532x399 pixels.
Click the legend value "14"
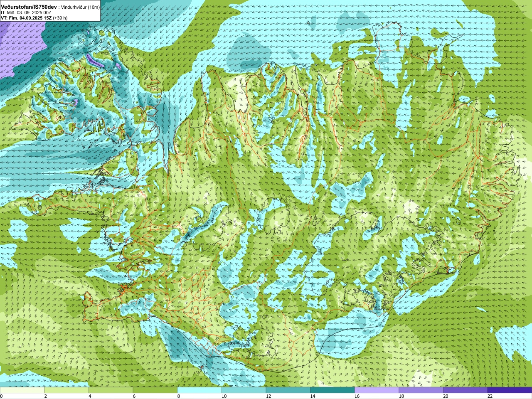(x=313, y=396)
